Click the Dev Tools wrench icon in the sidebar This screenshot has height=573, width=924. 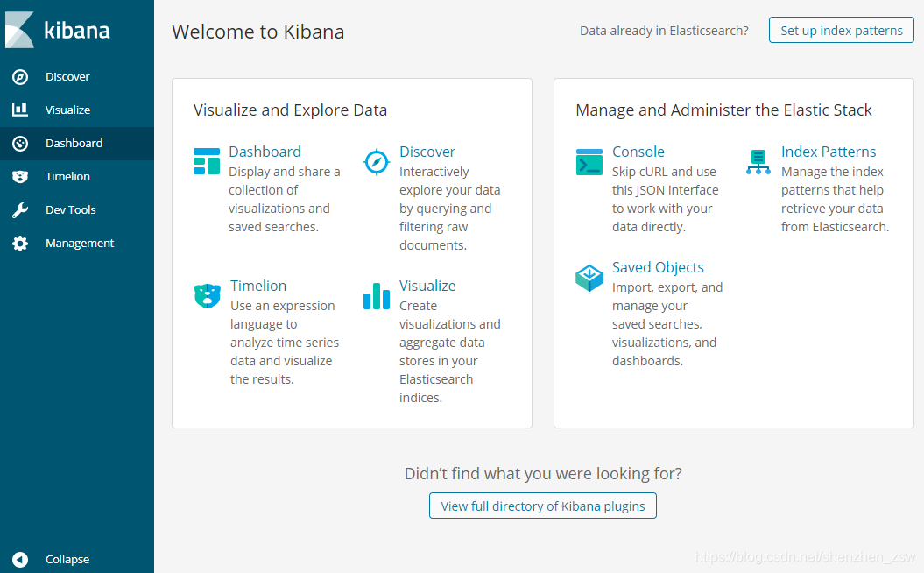pos(20,210)
